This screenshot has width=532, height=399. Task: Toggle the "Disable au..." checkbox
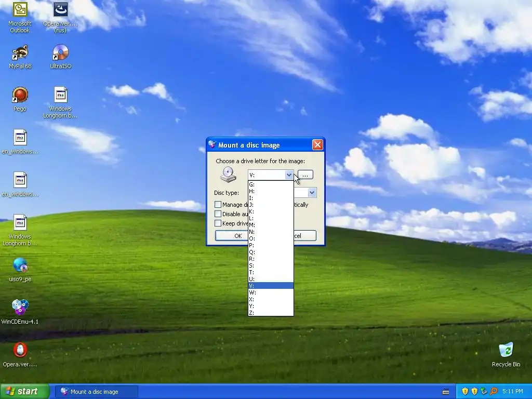pyautogui.click(x=218, y=214)
